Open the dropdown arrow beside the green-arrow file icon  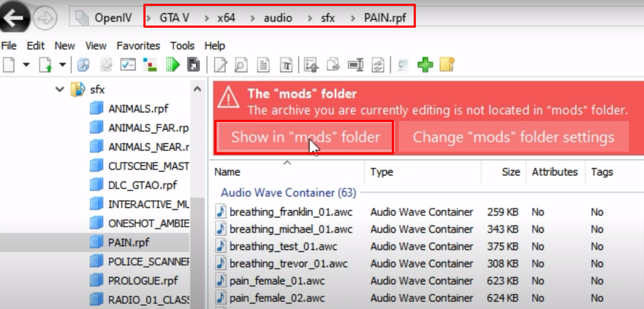(x=62, y=65)
